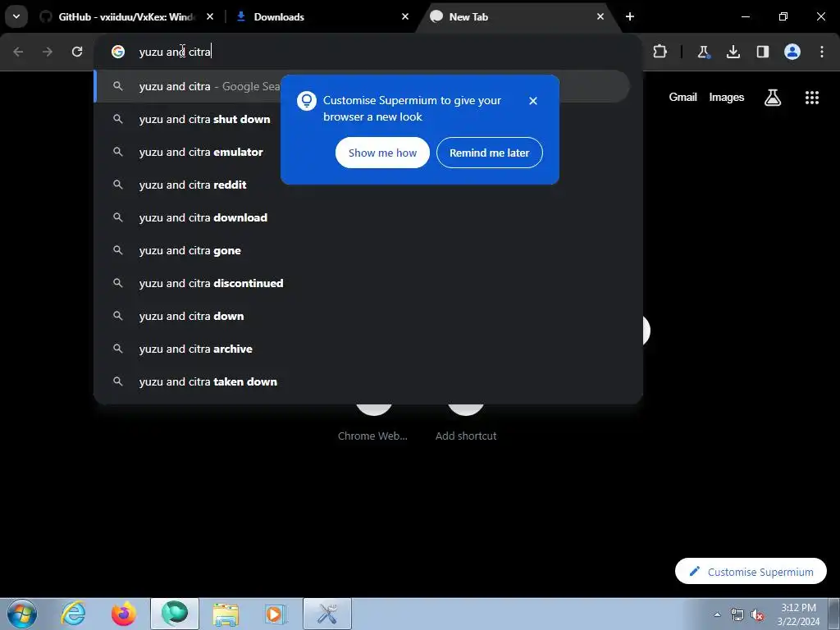The width and height of the screenshot is (840, 630).
Task: Switch to the GitHub VxKex tab
Action: click(x=127, y=17)
